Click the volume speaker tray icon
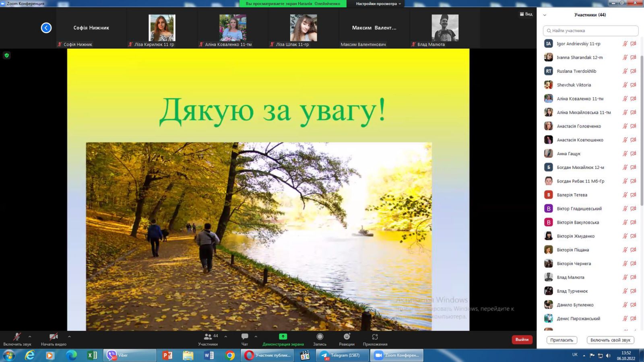 tap(608, 356)
